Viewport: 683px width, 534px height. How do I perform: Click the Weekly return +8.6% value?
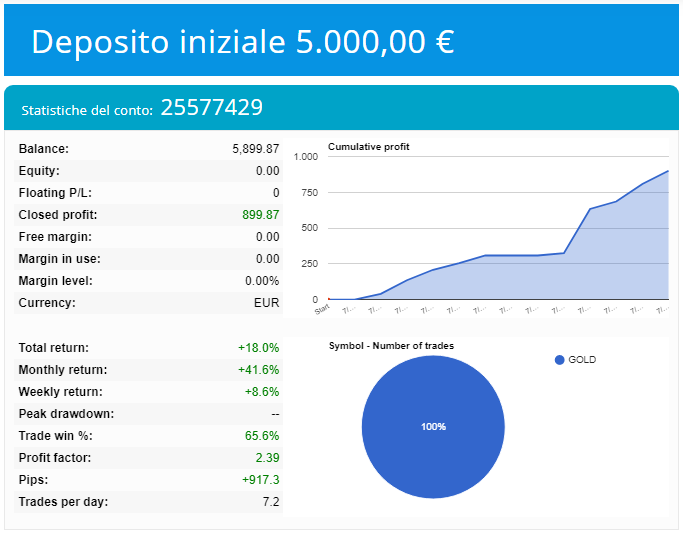[x=261, y=392]
